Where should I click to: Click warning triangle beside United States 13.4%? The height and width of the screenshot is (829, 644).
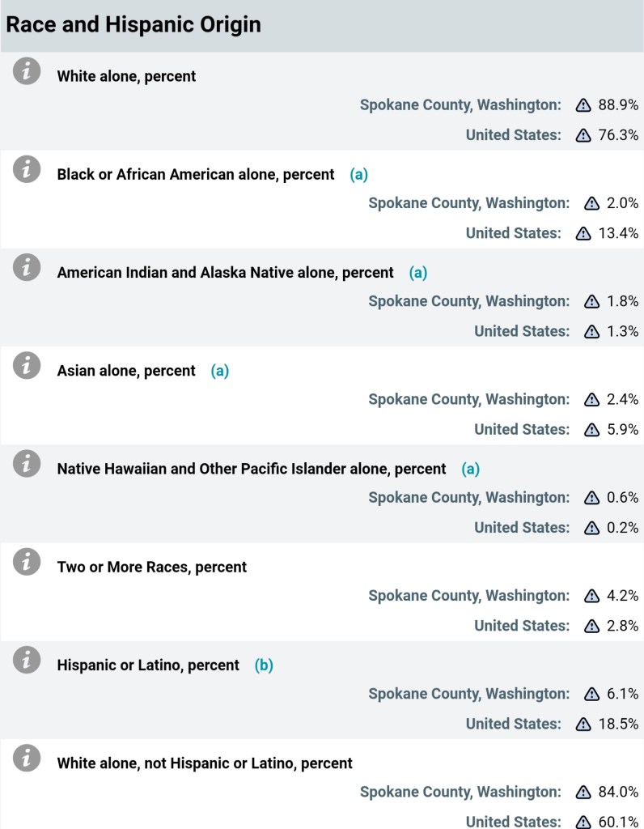(x=583, y=233)
